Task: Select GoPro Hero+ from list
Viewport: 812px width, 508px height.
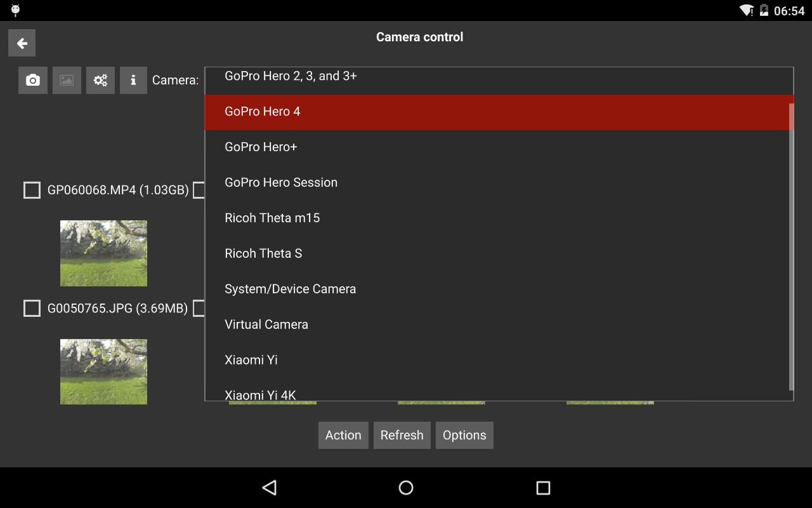Action: tap(499, 147)
